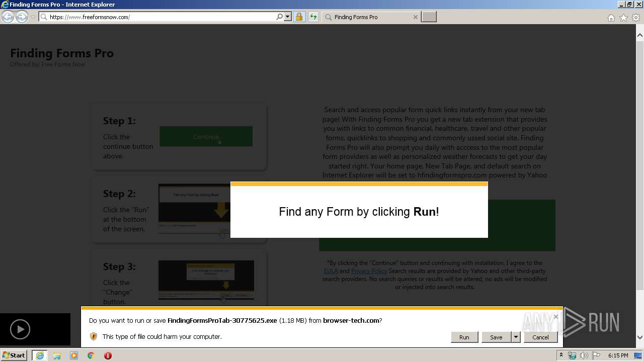Click the 'Find any Form by clicking Run!' popup
The height and width of the screenshot is (362, 644).
[x=359, y=210]
